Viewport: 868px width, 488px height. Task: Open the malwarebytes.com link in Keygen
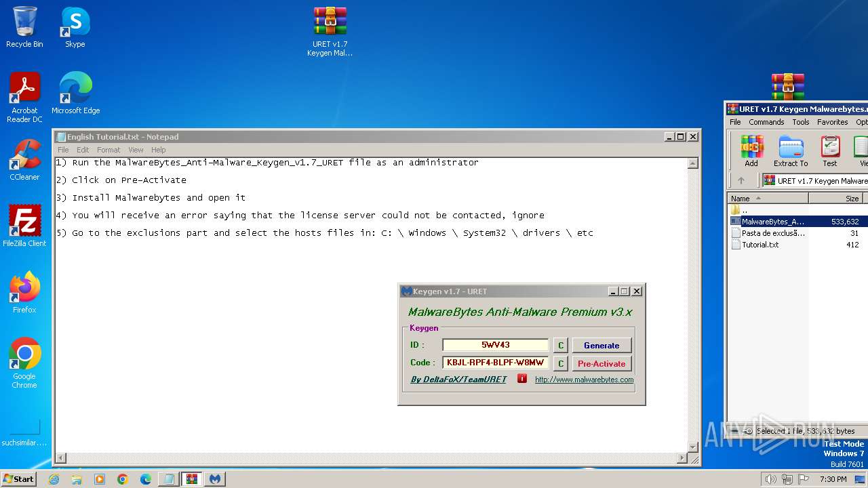click(x=584, y=380)
